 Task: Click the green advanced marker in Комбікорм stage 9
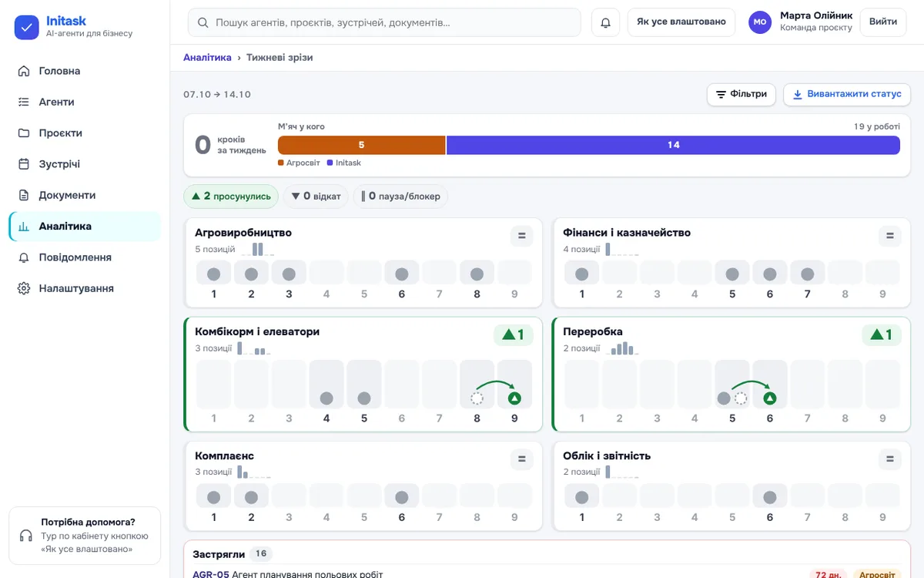[x=514, y=398]
